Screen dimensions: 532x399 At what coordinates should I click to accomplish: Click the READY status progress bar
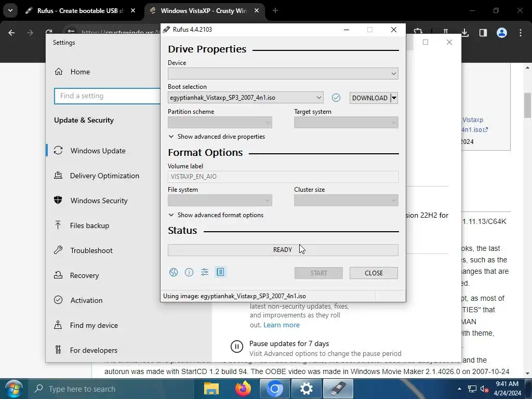(x=283, y=250)
